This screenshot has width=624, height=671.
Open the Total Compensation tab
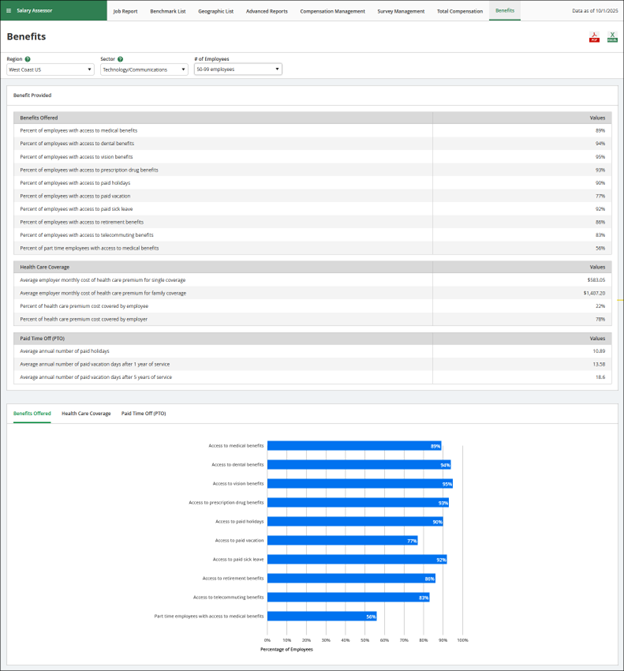pyautogui.click(x=459, y=11)
